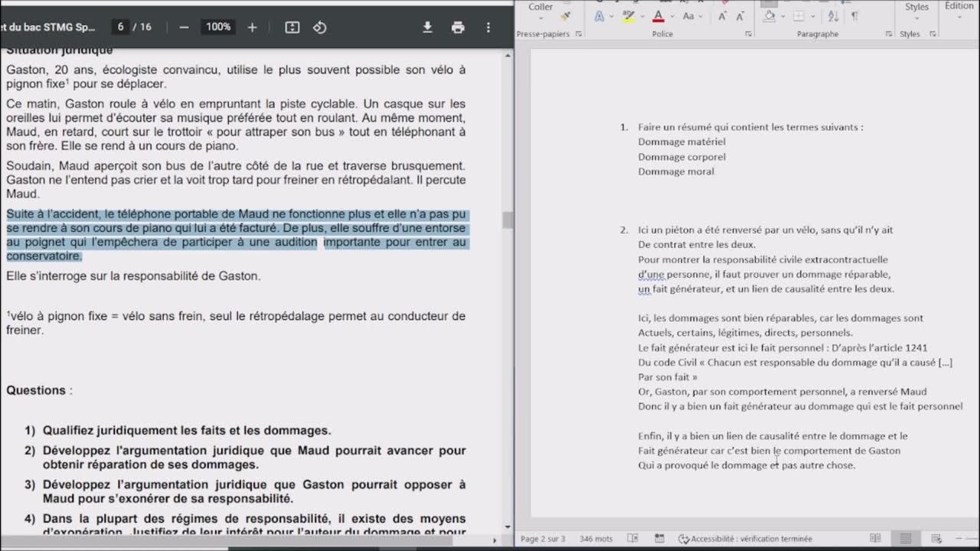Select the Format Painter brush in Word
Image resolution: width=980 pixels, height=551 pixels.
pyautogui.click(x=566, y=15)
